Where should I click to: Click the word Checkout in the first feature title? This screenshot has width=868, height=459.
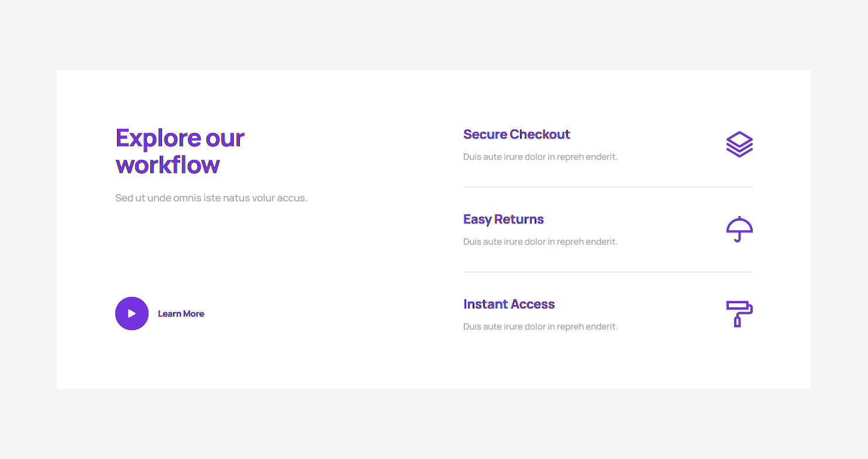tap(539, 135)
